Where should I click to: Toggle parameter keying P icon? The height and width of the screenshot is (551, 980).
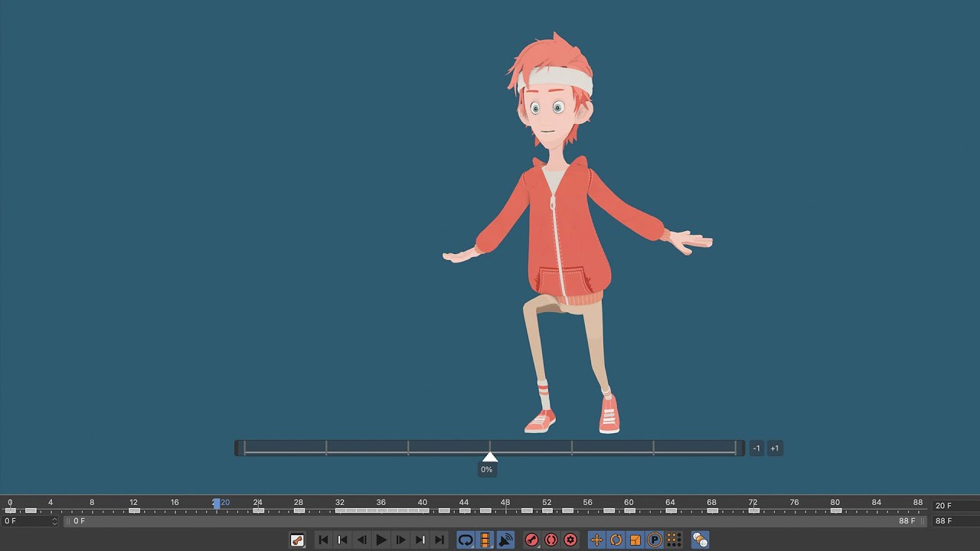pyautogui.click(x=655, y=540)
